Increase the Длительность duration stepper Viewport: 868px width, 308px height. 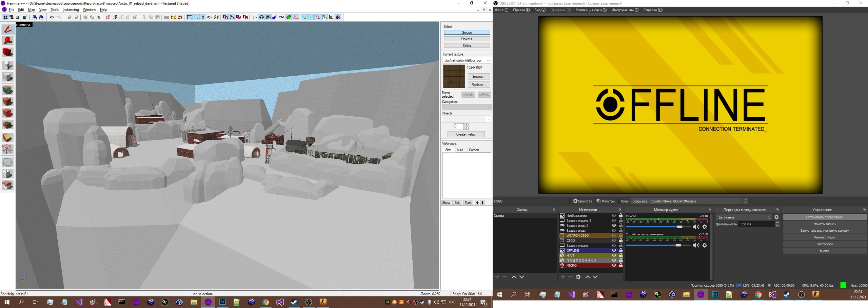(x=777, y=223)
